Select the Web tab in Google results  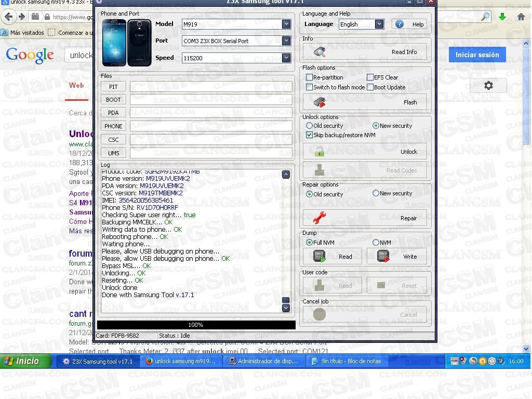point(76,86)
